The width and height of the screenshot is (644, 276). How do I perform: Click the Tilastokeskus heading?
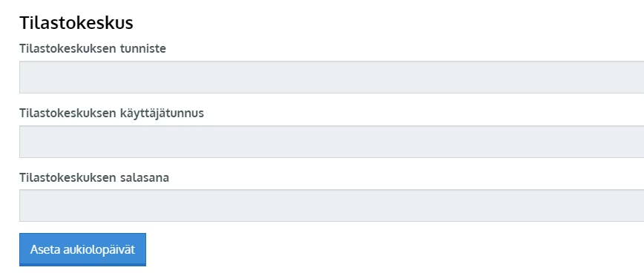tap(76, 22)
